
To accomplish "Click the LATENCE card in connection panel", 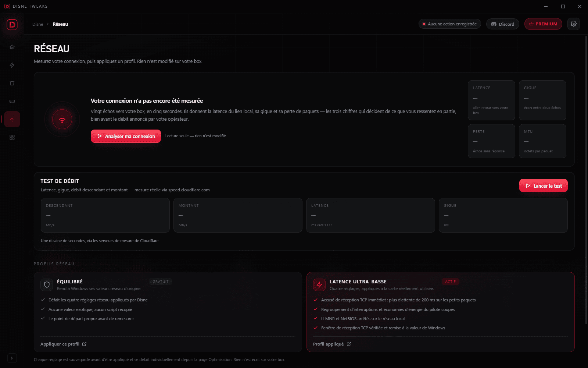I will tap(491, 100).
